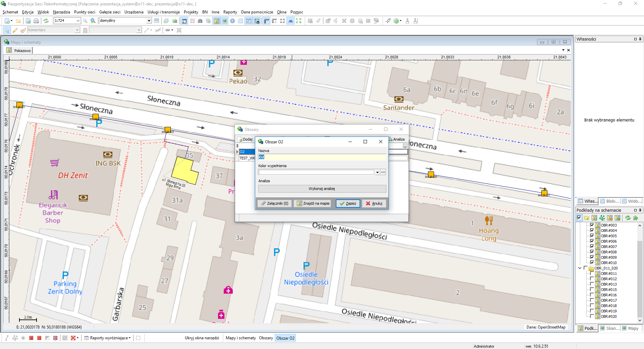Click the Załączniki (0) button
Screen dimensions: 644x349
click(x=275, y=203)
